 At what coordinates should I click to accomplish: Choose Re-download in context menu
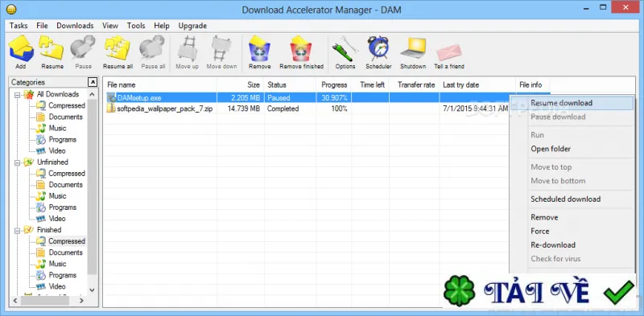coord(572,245)
